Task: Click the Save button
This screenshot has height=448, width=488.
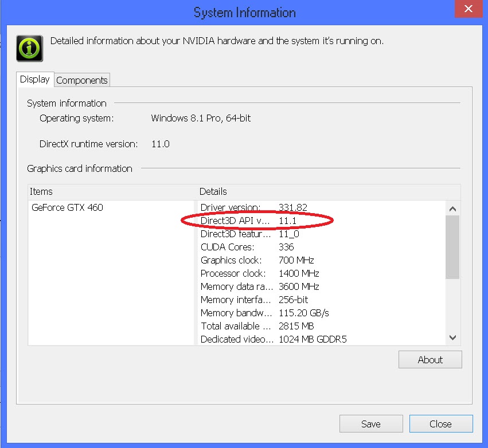Action: (371, 424)
